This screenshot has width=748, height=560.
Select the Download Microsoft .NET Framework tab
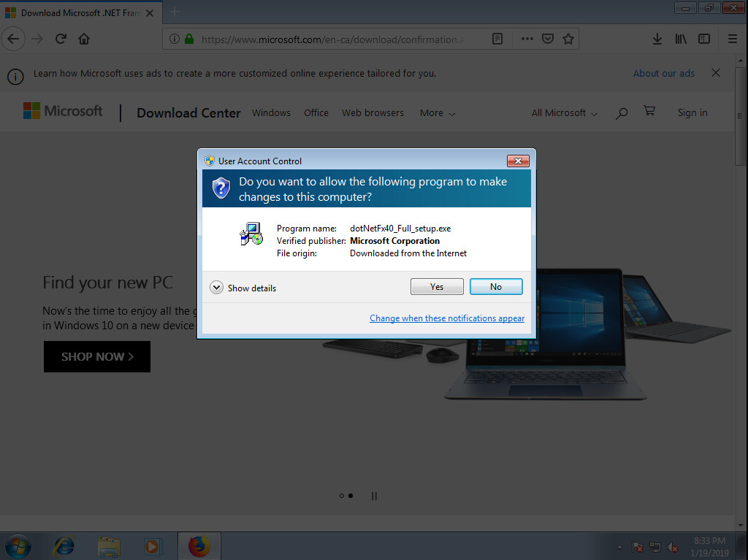81,13
